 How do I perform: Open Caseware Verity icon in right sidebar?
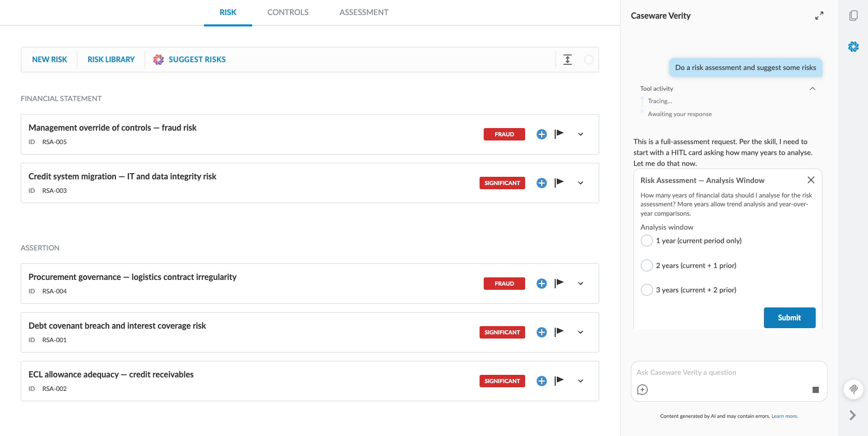tap(853, 47)
